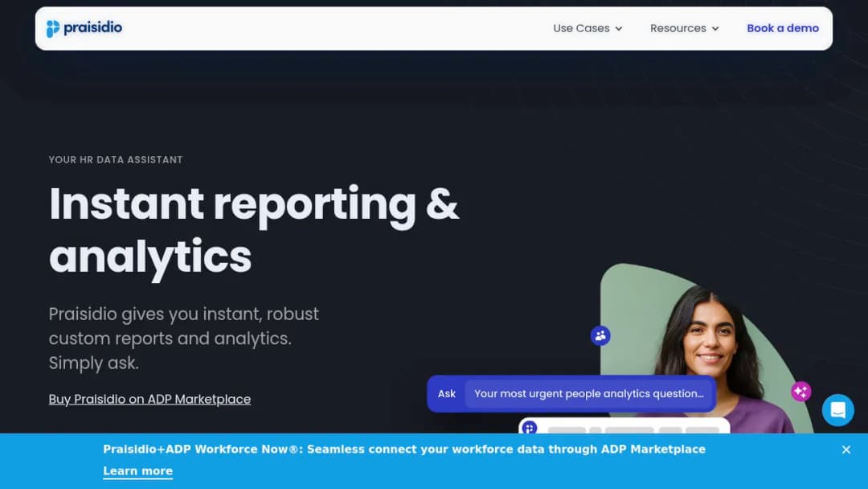Click the Praisidio logo in the header
The width and height of the screenshot is (868, 489).
point(84,28)
